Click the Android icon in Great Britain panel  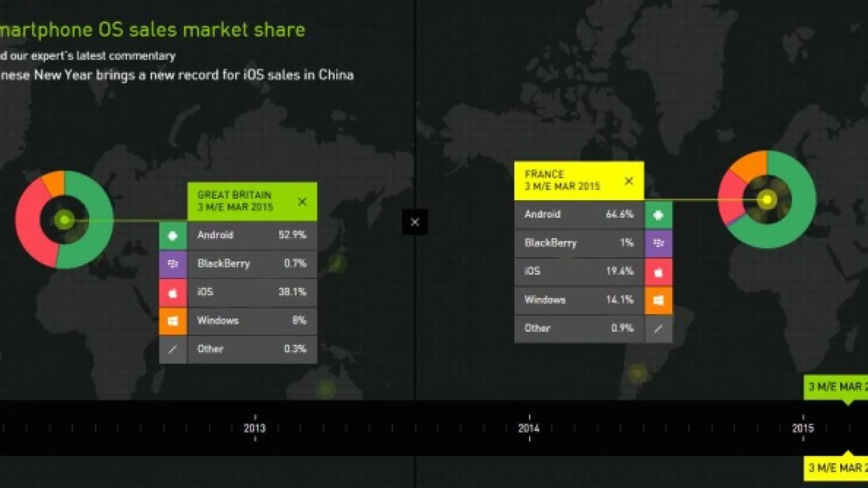(173, 235)
